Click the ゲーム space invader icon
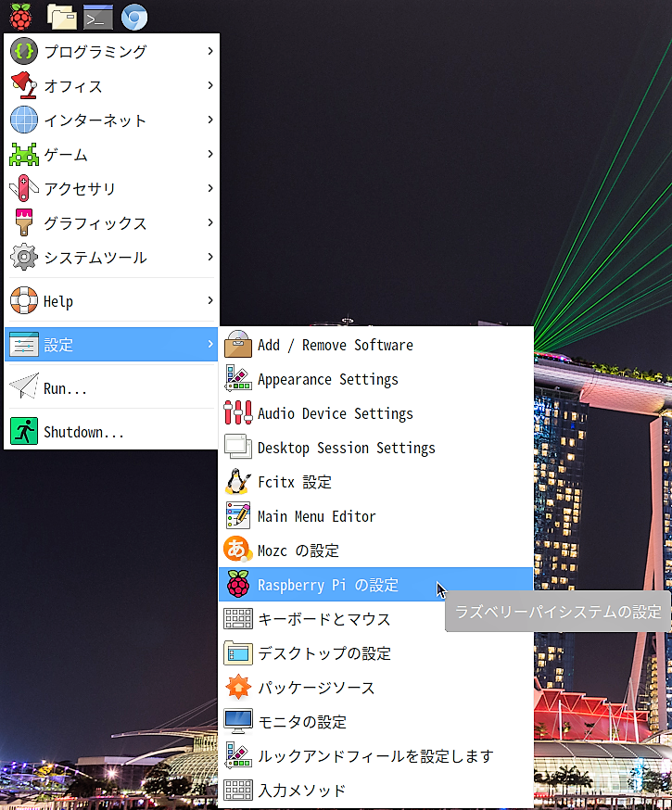 pos(24,154)
